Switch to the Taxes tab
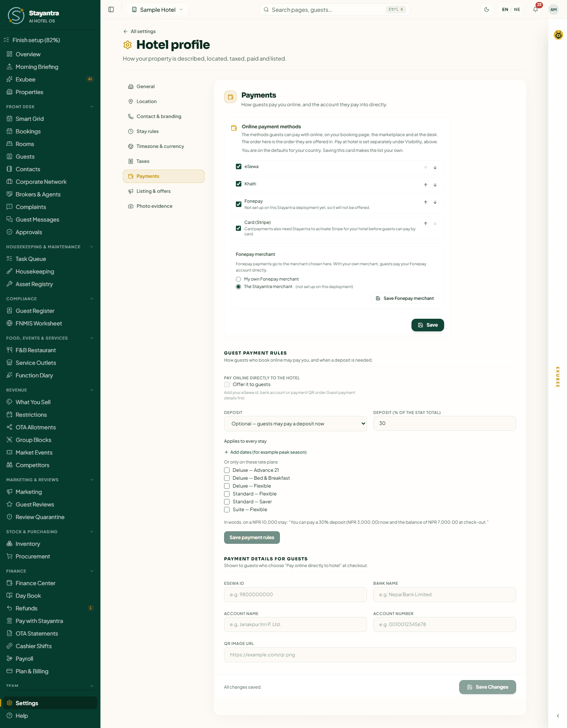This screenshot has height=728, width=567. pos(164,161)
